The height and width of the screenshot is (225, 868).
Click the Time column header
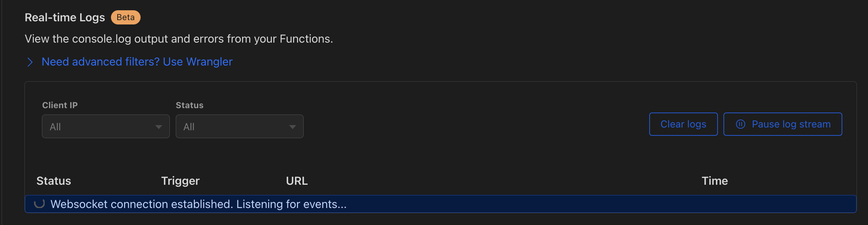coord(714,181)
